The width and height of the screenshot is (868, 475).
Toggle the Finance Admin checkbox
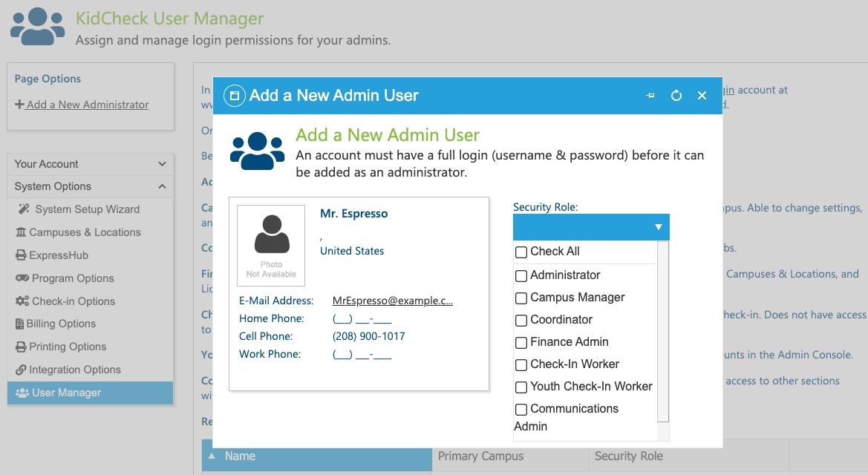click(521, 343)
